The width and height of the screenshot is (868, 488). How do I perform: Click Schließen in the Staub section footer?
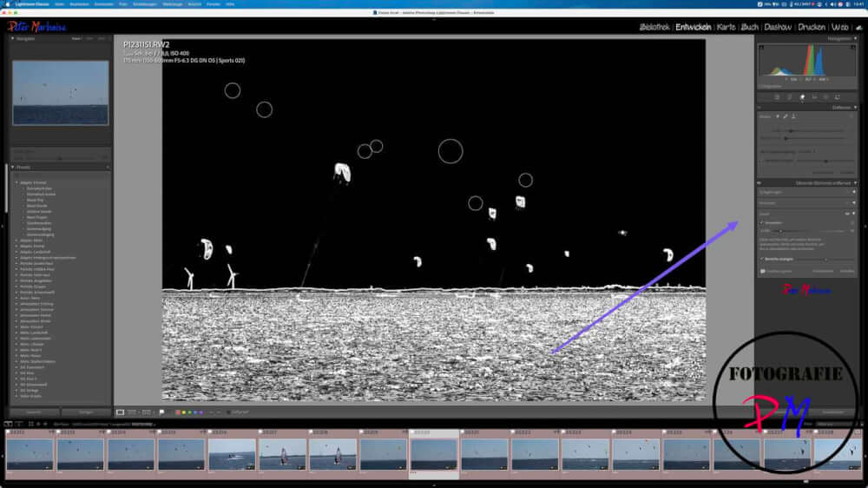pyautogui.click(x=847, y=272)
